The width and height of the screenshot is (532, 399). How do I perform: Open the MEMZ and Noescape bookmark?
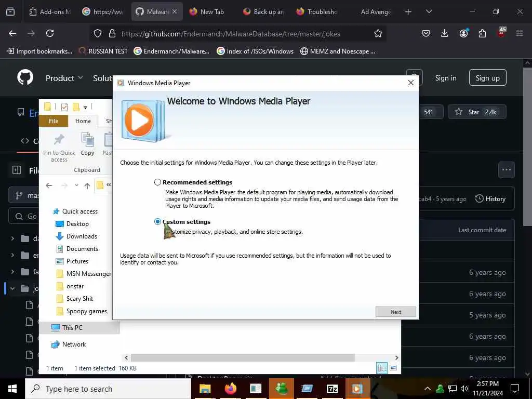point(338,51)
